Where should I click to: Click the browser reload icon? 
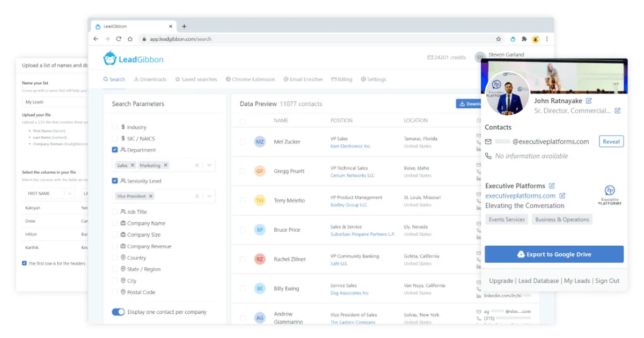pos(119,39)
